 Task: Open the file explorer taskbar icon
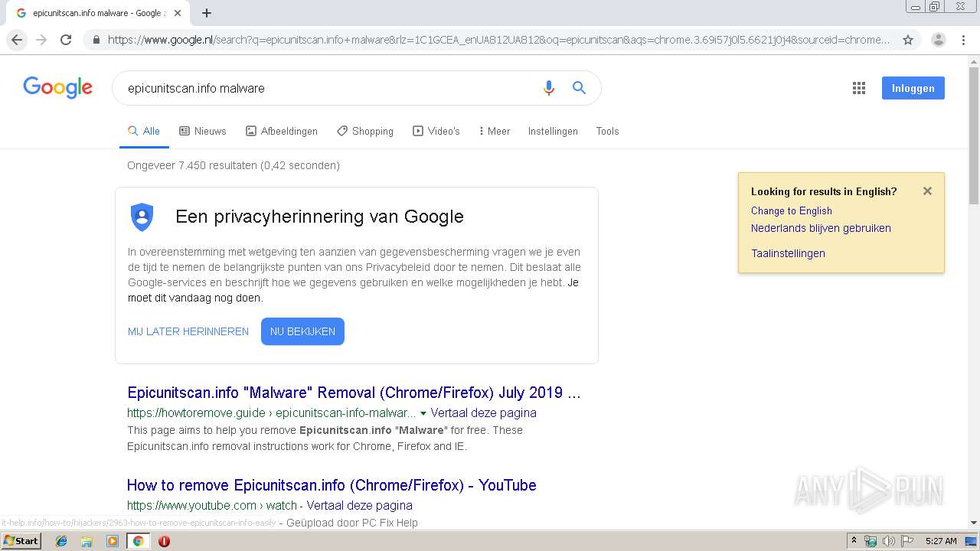[87, 541]
